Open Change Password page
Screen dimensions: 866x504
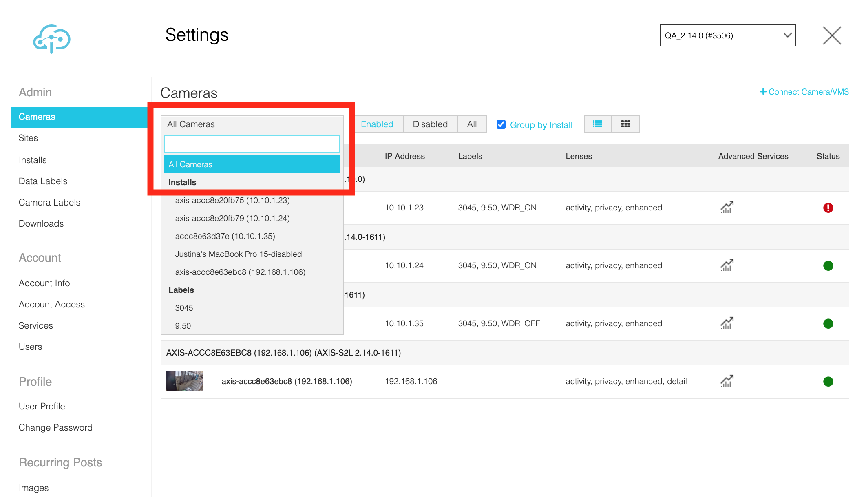coord(55,427)
